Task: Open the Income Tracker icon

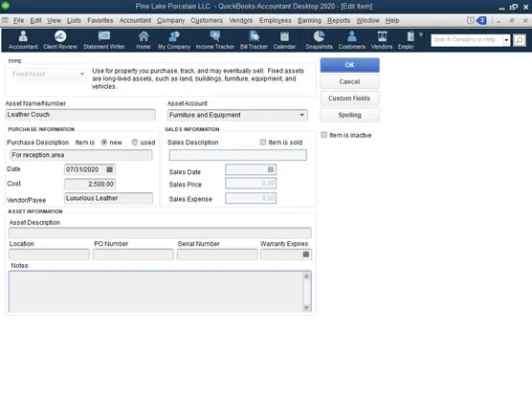Action: (214, 40)
